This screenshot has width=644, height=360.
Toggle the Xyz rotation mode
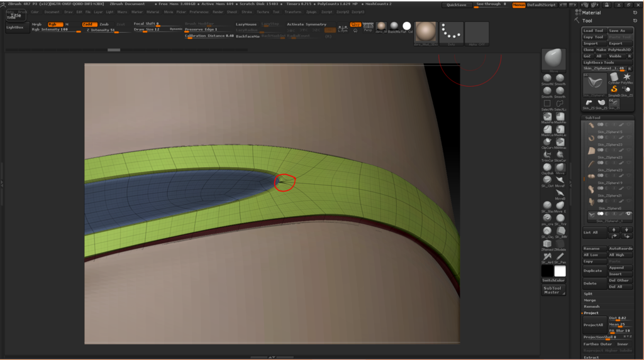click(355, 25)
